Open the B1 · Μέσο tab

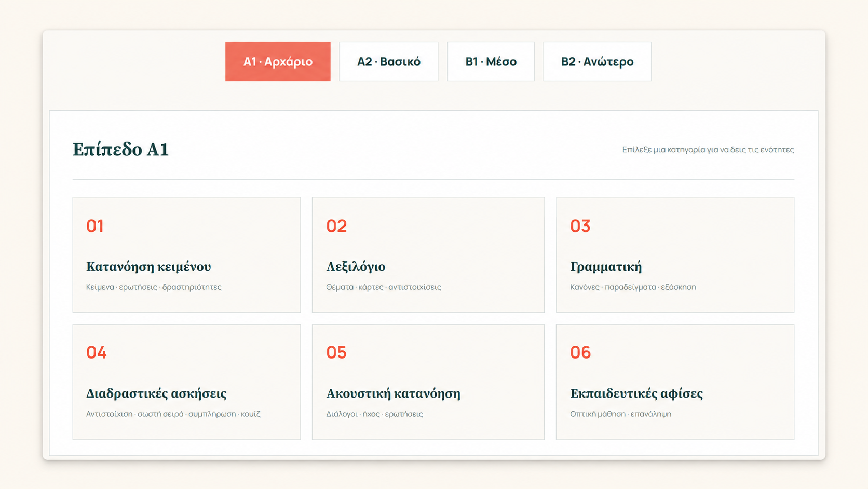point(491,61)
